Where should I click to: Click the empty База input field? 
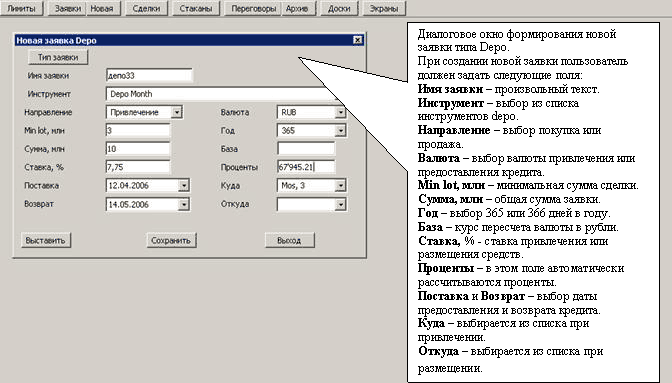[x=306, y=149]
